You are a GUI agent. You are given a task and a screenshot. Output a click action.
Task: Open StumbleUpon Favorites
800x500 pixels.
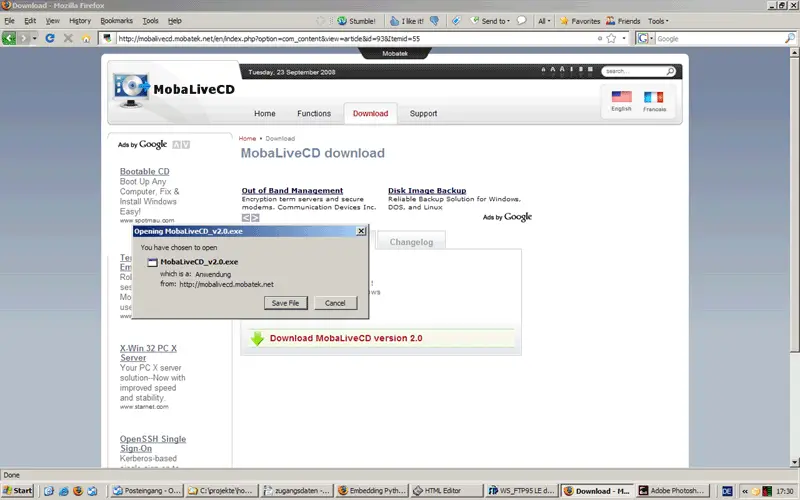coord(580,21)
